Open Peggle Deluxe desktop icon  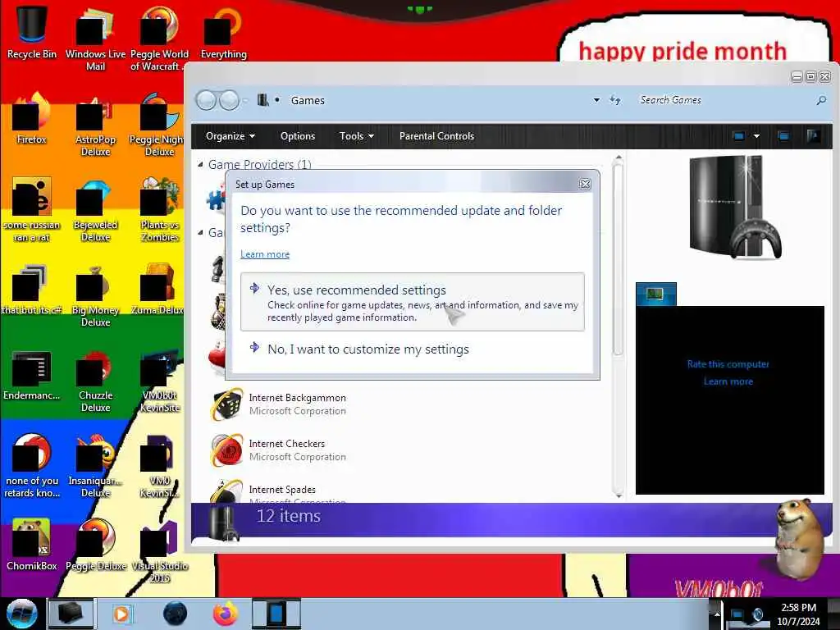[97, 545]
